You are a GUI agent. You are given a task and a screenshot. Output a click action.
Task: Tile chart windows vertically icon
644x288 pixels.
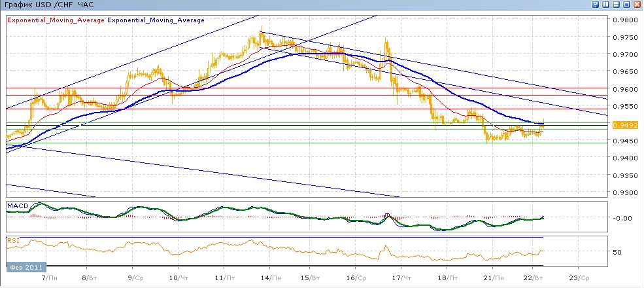606,4
